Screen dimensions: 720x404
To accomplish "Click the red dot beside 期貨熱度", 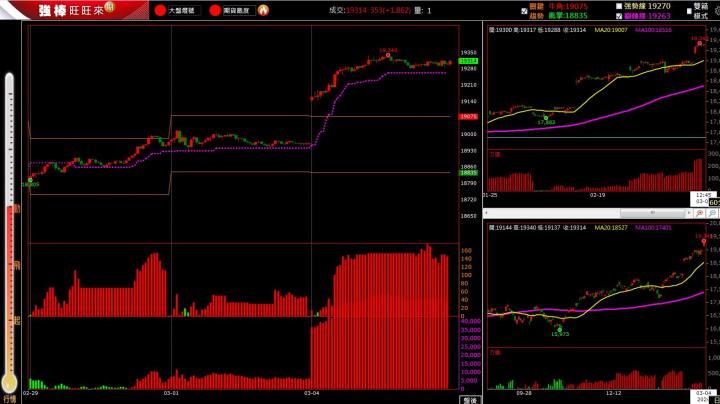I will point(216,10).
